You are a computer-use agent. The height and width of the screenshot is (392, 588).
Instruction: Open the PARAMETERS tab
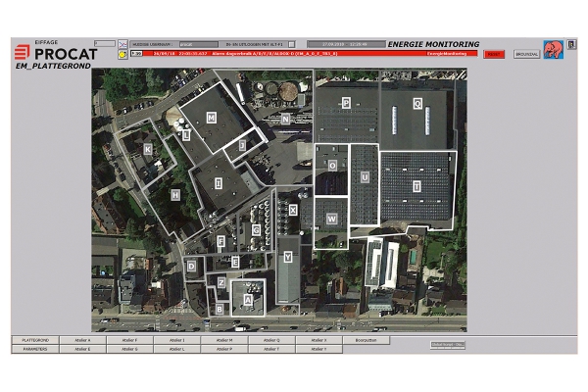click(x=35, y=349)
